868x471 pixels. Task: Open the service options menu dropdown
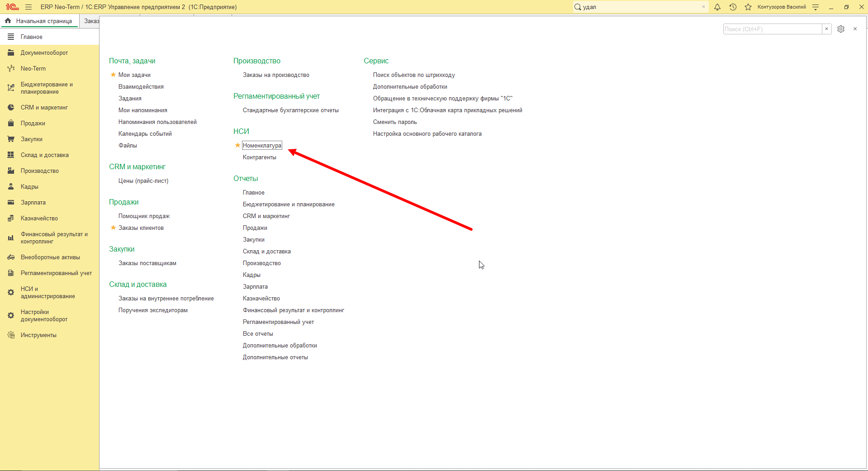[x=816, y=7]
